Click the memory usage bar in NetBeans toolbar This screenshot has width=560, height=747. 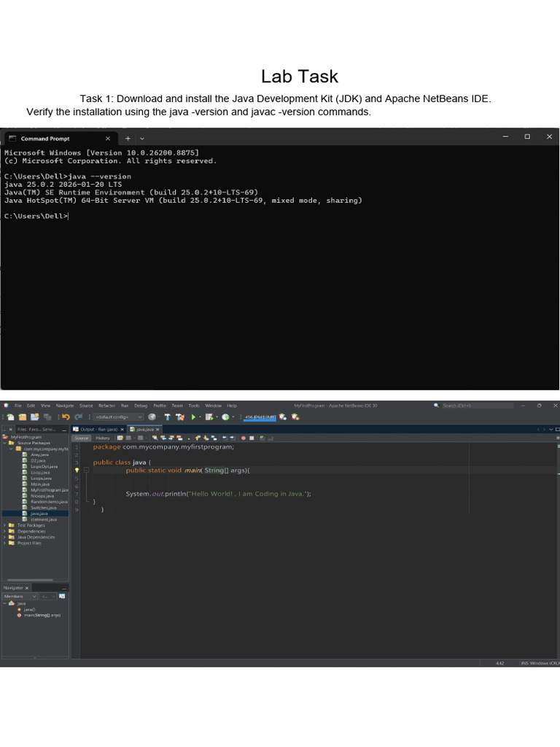click(260, 417)
